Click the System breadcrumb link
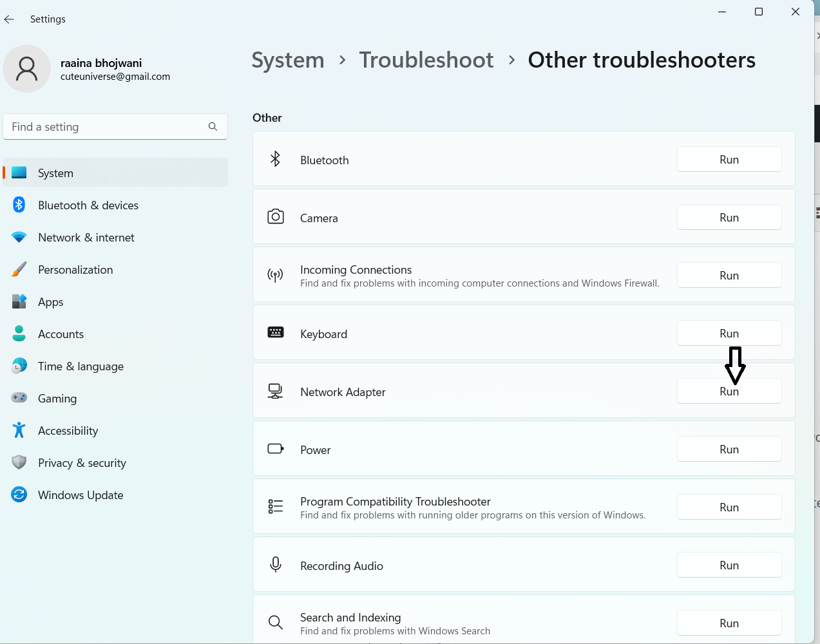The width and height of the screenshot is (820, 644). coord(288,60)
